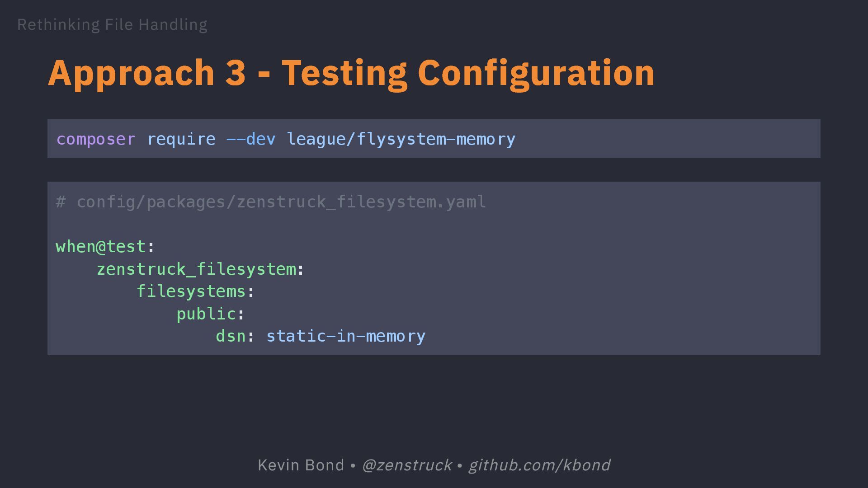
Task: Click the 'when@test' YAML key
Action: click(x=100, y=247)
